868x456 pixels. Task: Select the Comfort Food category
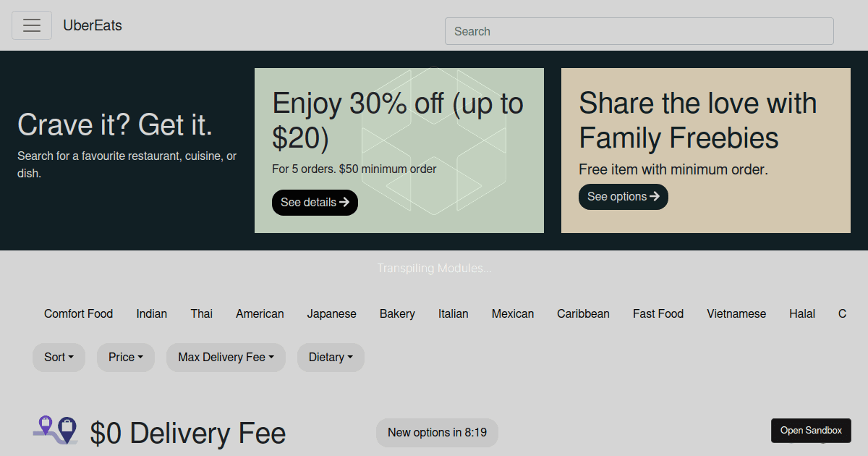tap(78, 313)
